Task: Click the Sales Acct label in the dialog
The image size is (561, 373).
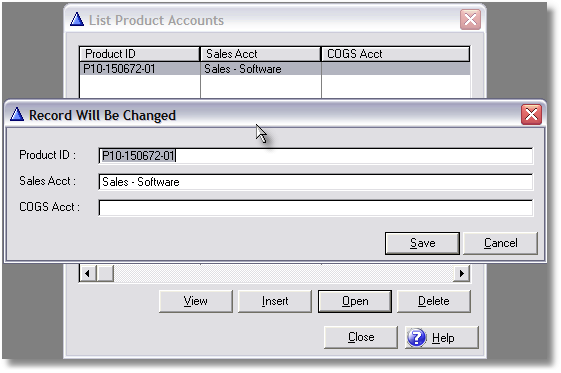Action: [48, 181]
